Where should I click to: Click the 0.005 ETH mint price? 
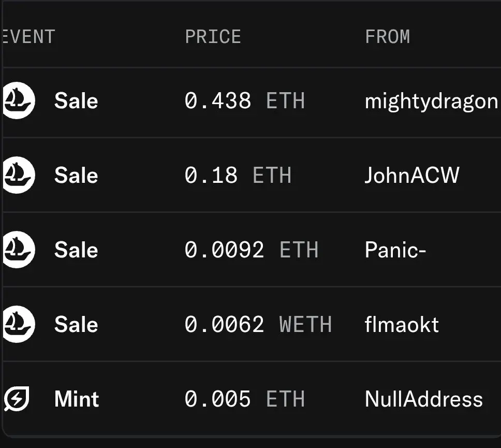point(245,399)
